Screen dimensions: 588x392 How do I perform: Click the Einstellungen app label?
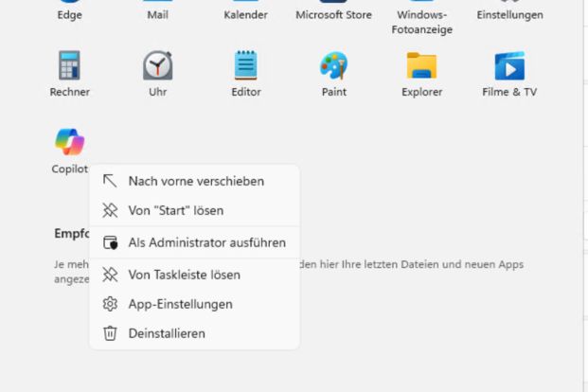[x=510, y=15]
